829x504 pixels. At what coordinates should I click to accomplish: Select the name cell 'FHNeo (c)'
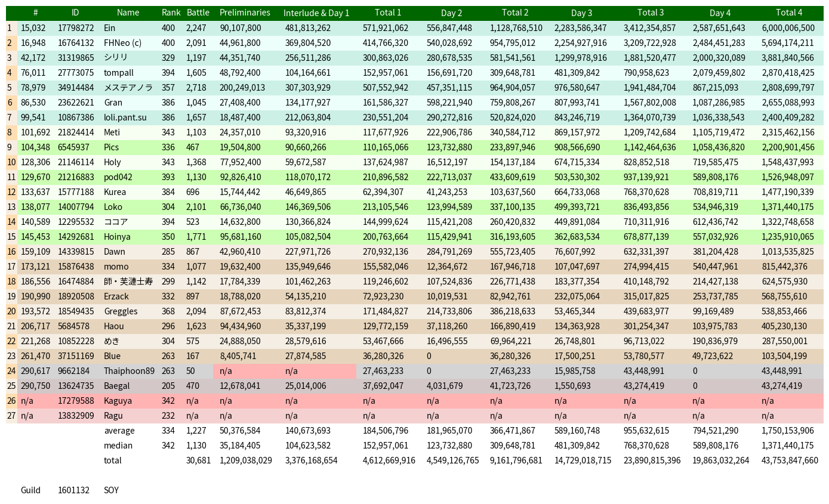(x=123, y=43)
